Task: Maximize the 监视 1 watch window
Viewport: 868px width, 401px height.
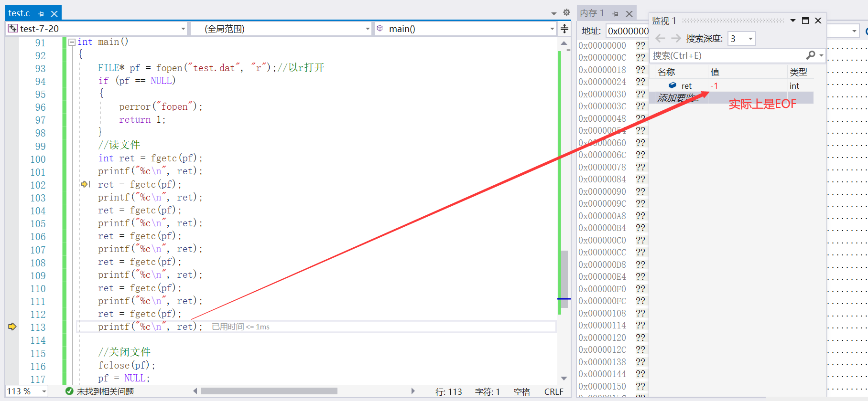Action: [x=805, y=21]
